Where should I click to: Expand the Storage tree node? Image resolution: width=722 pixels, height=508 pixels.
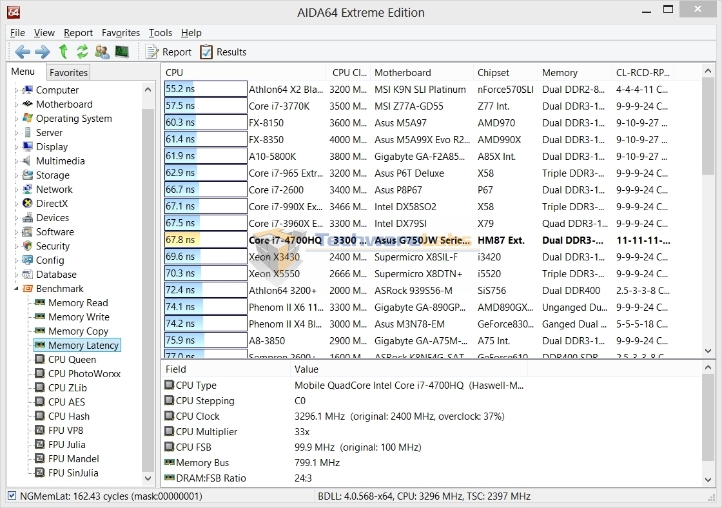[16, 175]
